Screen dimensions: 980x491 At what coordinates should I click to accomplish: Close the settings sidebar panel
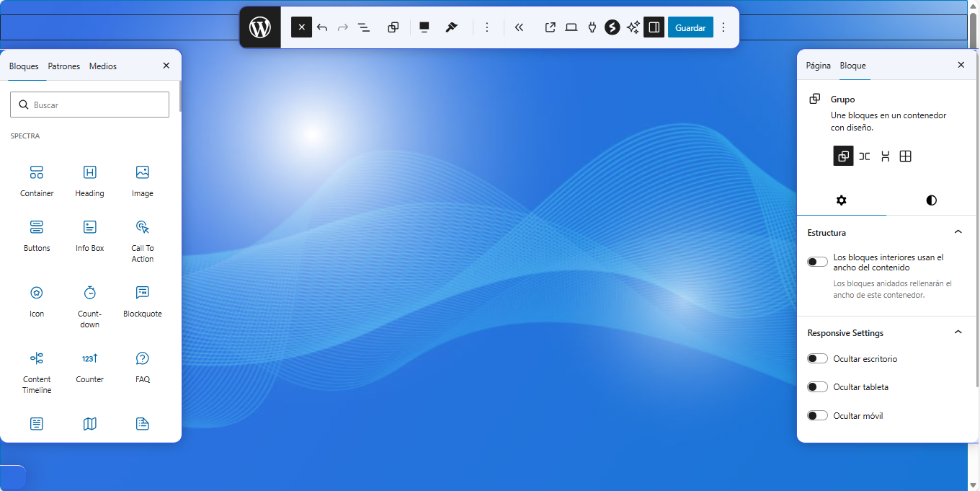[x=961, y=65]
